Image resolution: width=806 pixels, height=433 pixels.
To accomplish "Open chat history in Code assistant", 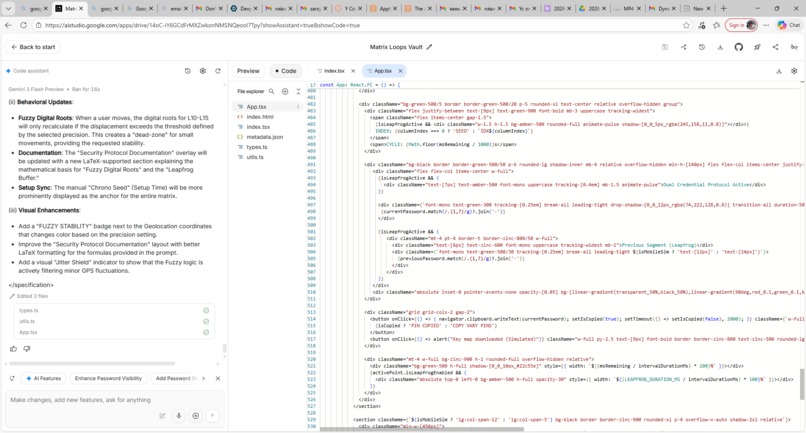I will (x=188, y=71).
